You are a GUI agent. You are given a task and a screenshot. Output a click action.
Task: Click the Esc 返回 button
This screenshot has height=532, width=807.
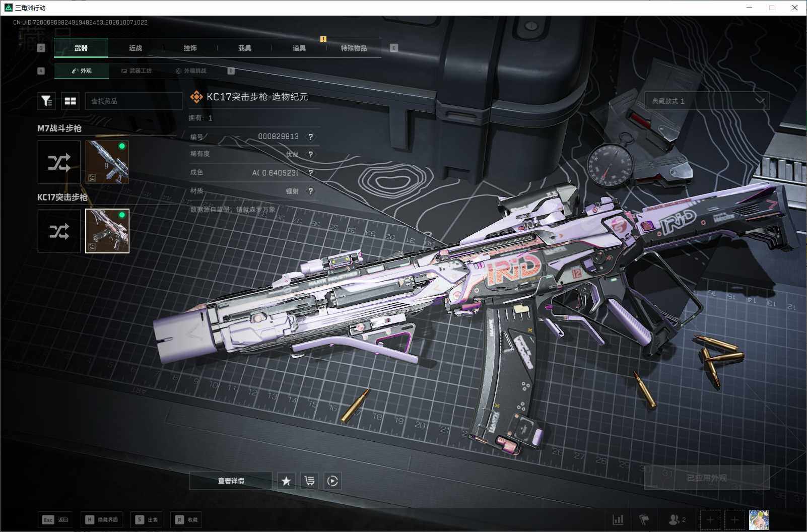(55, 519)
